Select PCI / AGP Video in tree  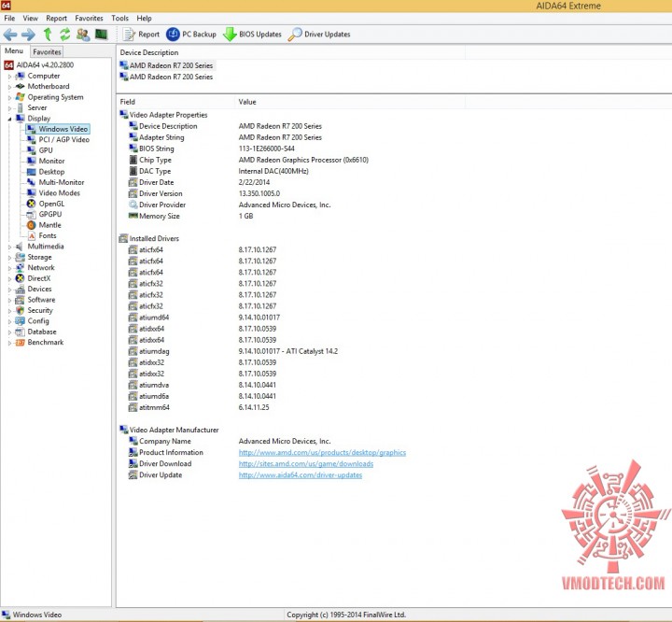tap(63, 139)
